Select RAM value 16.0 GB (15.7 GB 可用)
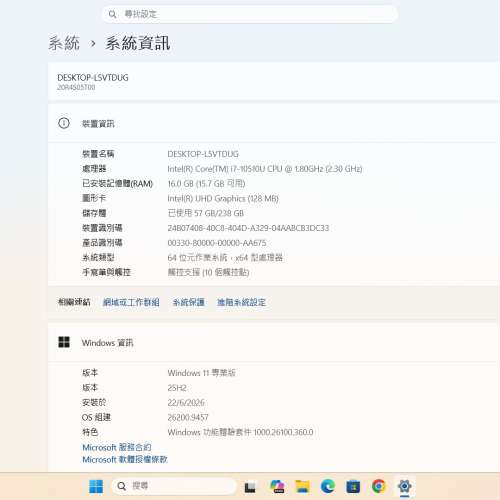500x500 pixels. 206,184
